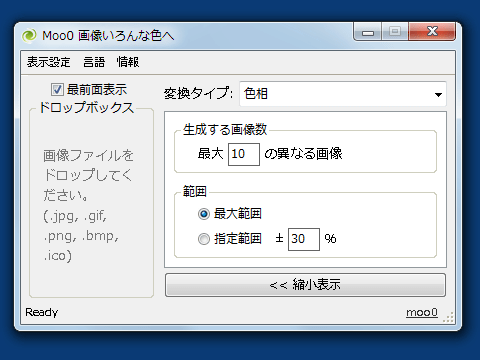This screenshot has width=480, height=360.
Task: Open the 表示設定 menu
Action: tap(49, 62)
